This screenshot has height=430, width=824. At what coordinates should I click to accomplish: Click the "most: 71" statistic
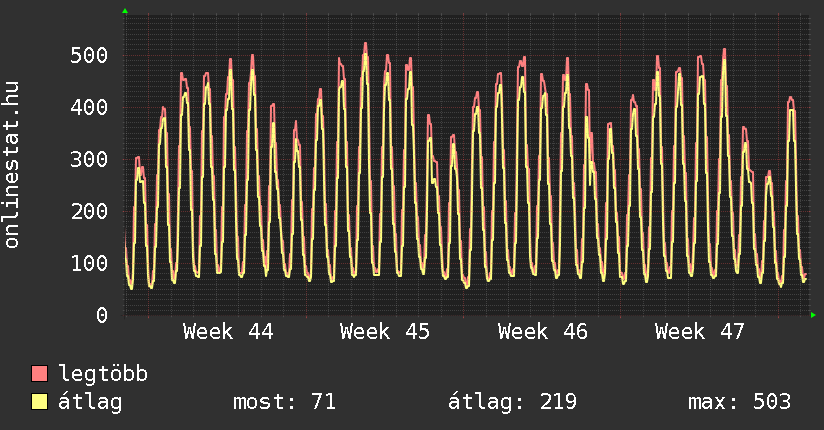284,402
